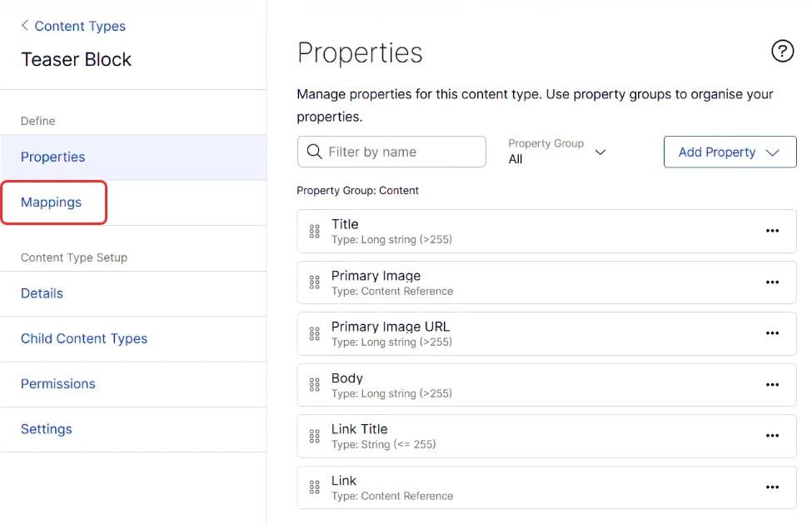Go to Child Content Types
812x525 pixels.
coord(84,338)
